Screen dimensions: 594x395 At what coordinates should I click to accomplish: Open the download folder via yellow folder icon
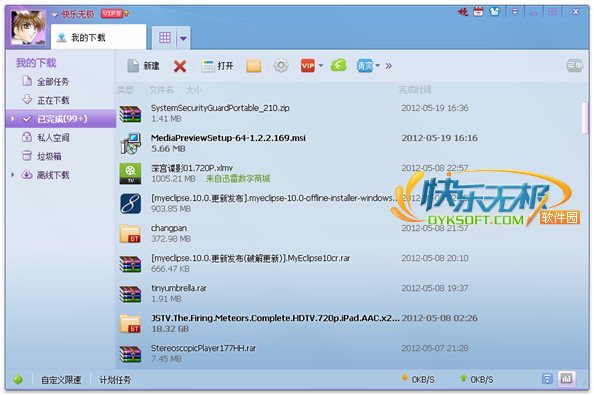[x=253, y=66]
